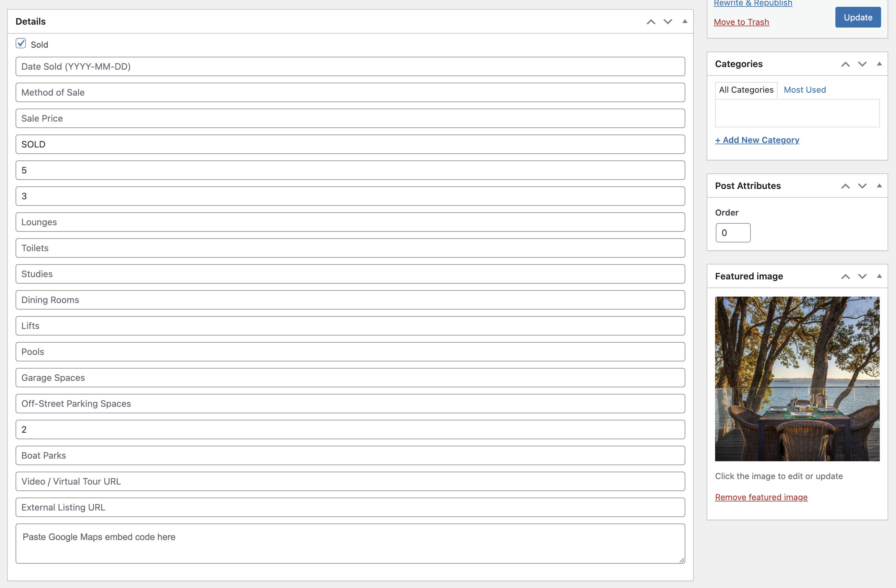
Task: Click the field containing SOLD
Action: [x=350, y=145]
